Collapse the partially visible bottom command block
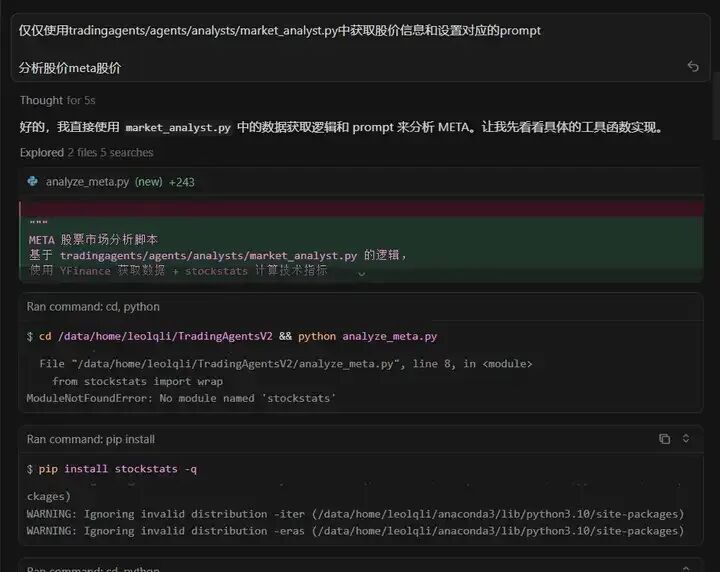Viewport: 720px width, 572px height. click(686, 568)
